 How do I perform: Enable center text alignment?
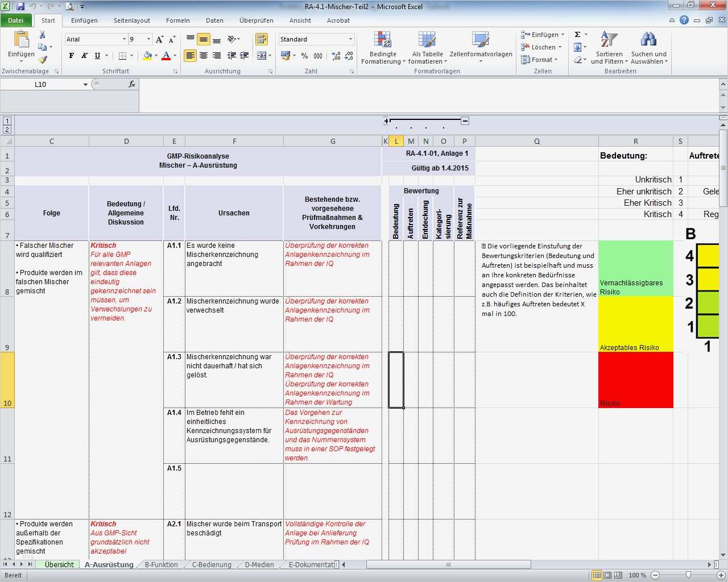203,56
